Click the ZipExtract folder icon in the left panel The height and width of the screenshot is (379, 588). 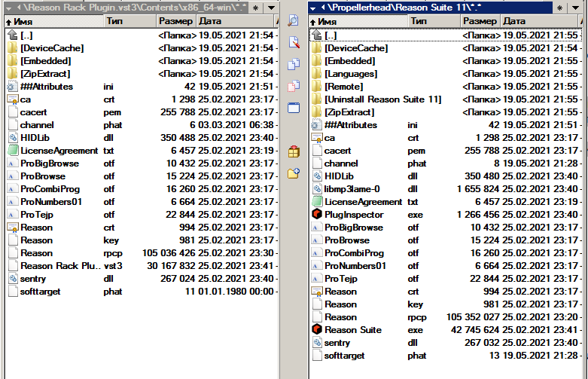[x=13, y=74]
